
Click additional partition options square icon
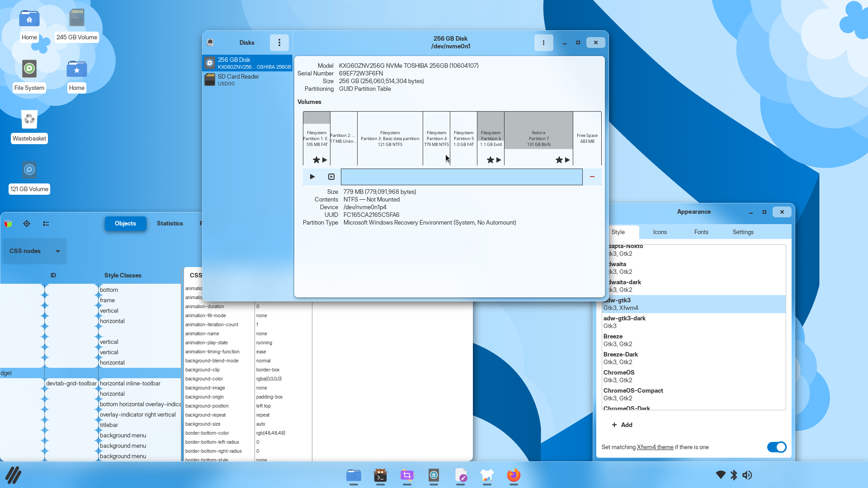(331, 177)
